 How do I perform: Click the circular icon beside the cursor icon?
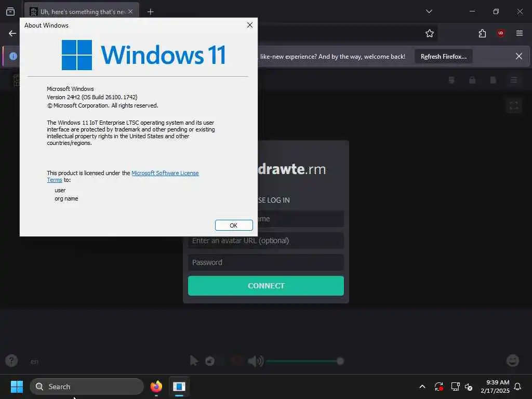210,361
